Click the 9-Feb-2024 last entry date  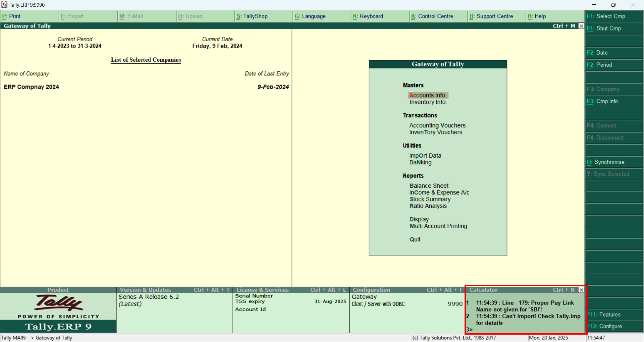[273, 87]
